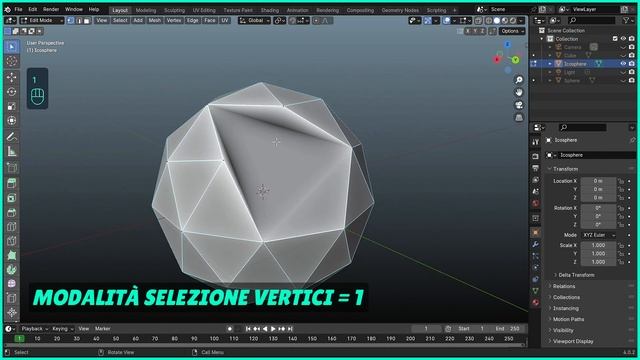Switch to the Shading workspace tab

click(x=270, y=10)
